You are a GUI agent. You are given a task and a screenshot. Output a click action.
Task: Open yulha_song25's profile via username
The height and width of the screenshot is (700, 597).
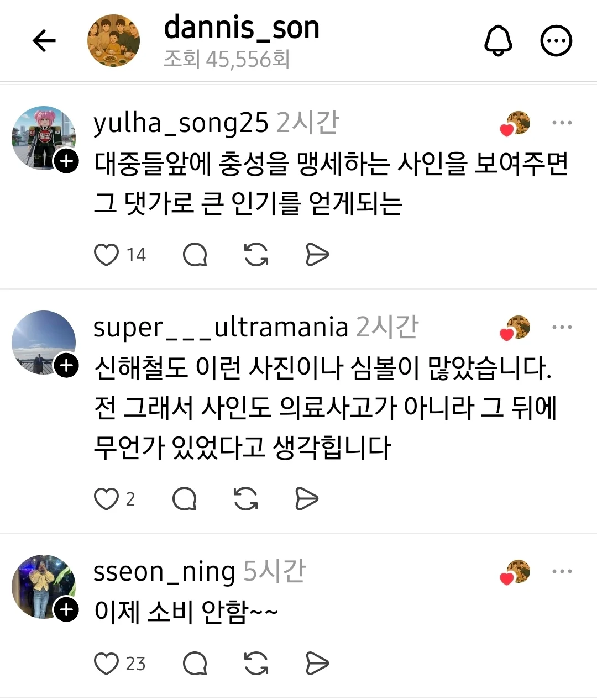pyautogui.click(x=181, y=123)
